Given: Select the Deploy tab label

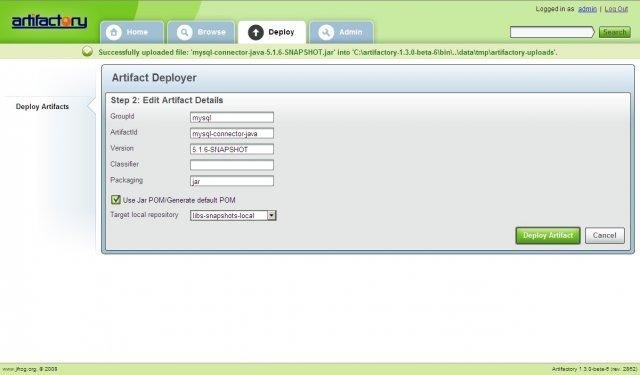Looking at the screenshot, I should [281, 32].
